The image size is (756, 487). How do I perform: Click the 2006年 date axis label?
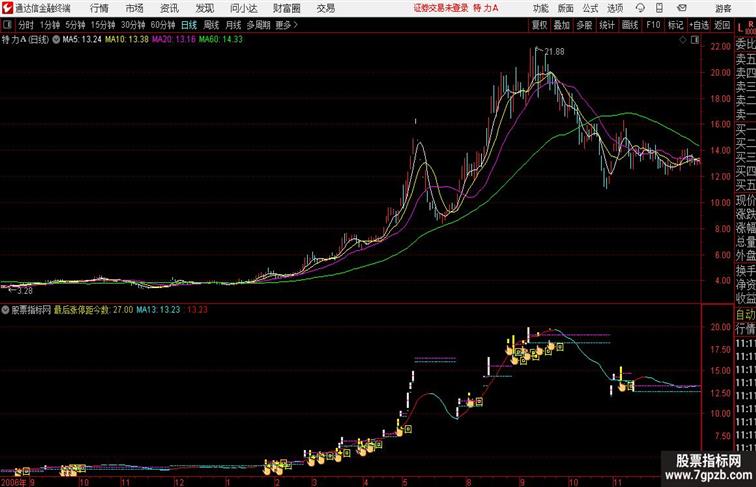(14, 482)
